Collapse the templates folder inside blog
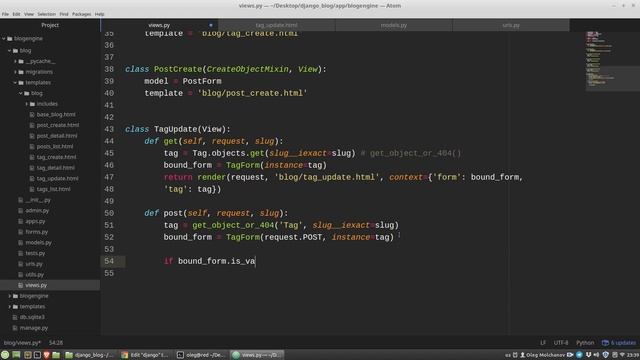This screenshot has width=640, height=360. pos(15,82)
